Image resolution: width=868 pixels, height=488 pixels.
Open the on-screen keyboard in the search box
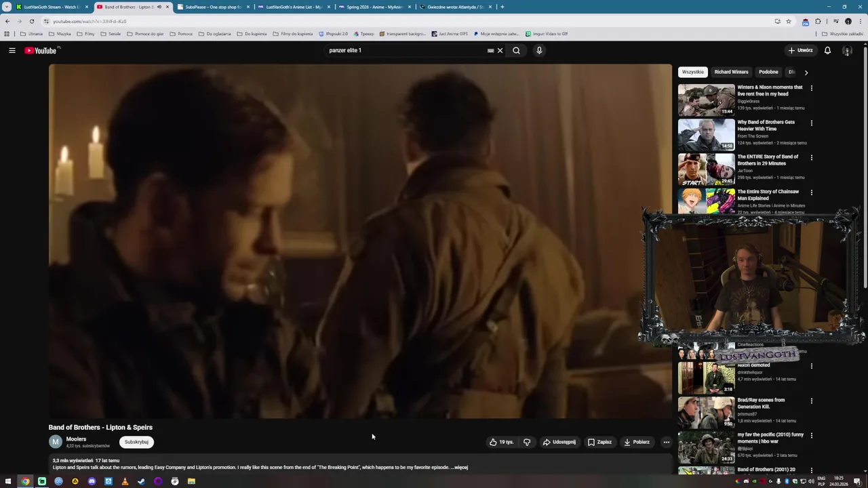click(490, 50)
